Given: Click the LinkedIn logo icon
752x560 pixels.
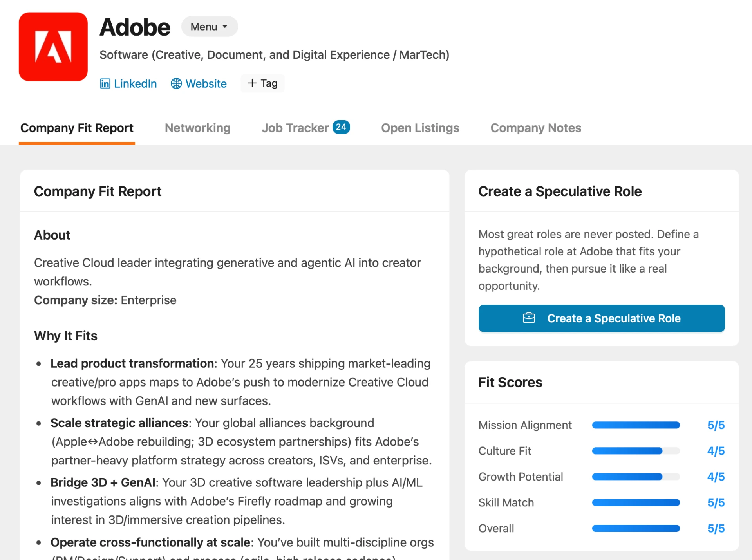Looking at the screenshot, I should click(x=105, y=83).
